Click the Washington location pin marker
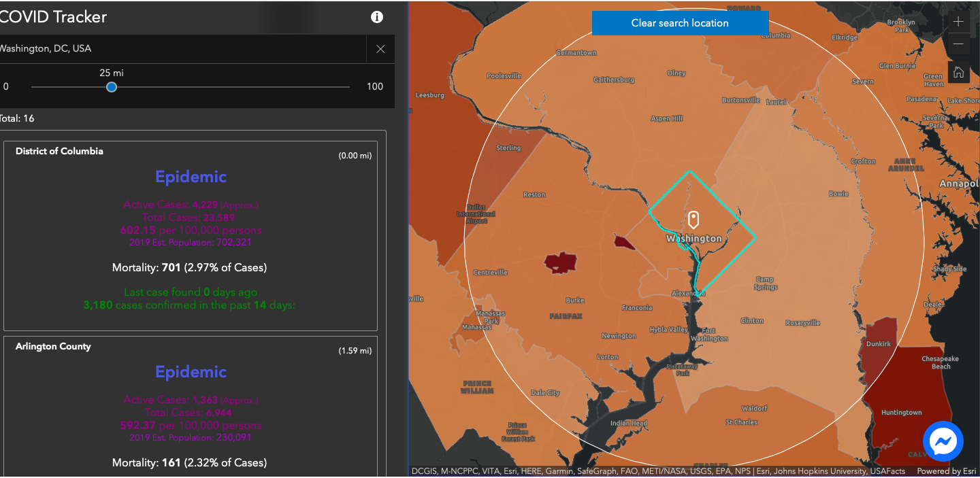Viewport: 980px width, 478px height. [693, 220]
